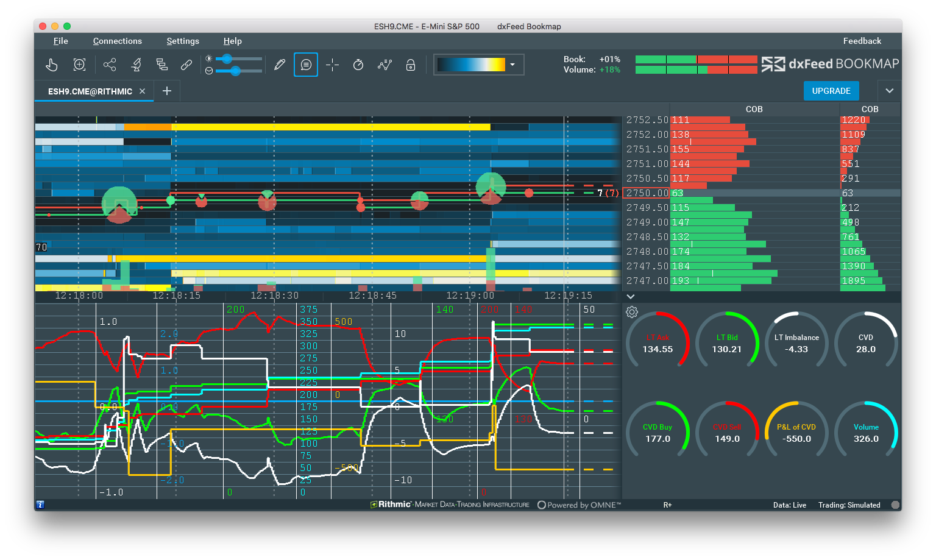Click the Feedback link
This screenshot has width=936, height=560.
pyautogui.click(x=862, y=41)
